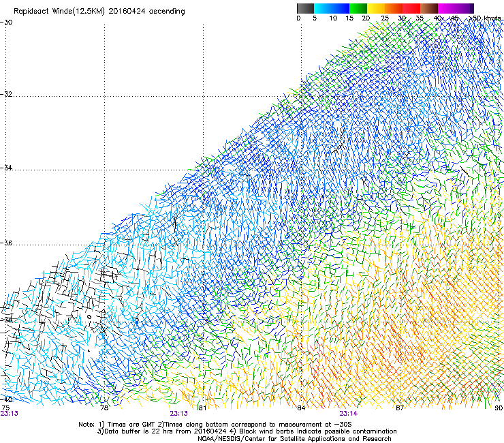Click the '-36' latitude axis label
The width and height of the screenshot is (504, 443).
(6, 243)
